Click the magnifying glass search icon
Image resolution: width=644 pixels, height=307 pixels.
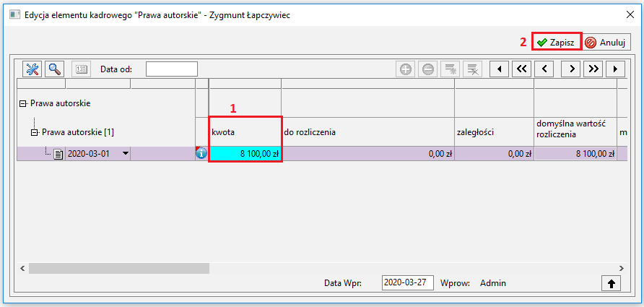[54, 69]
